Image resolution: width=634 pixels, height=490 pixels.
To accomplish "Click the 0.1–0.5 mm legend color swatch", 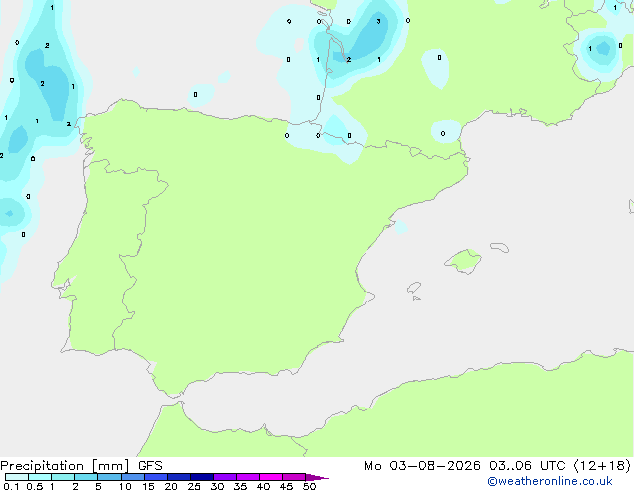I will tap(17, 477).
